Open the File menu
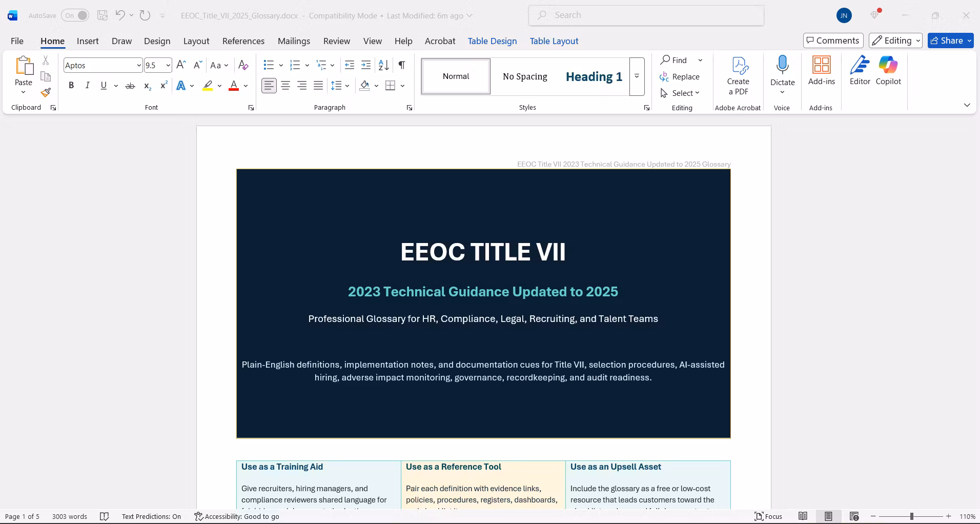This screenshot has height=524, width=980. 17,41
